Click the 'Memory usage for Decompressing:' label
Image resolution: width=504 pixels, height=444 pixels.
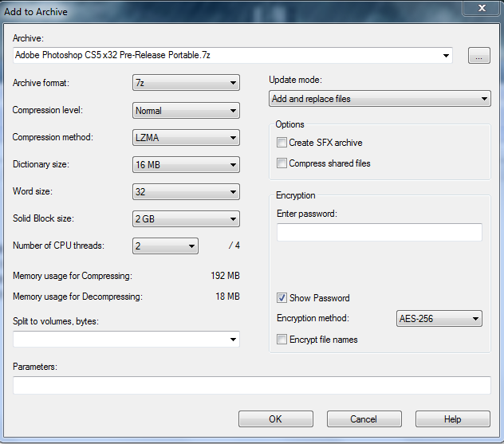[x=77, y=297]
